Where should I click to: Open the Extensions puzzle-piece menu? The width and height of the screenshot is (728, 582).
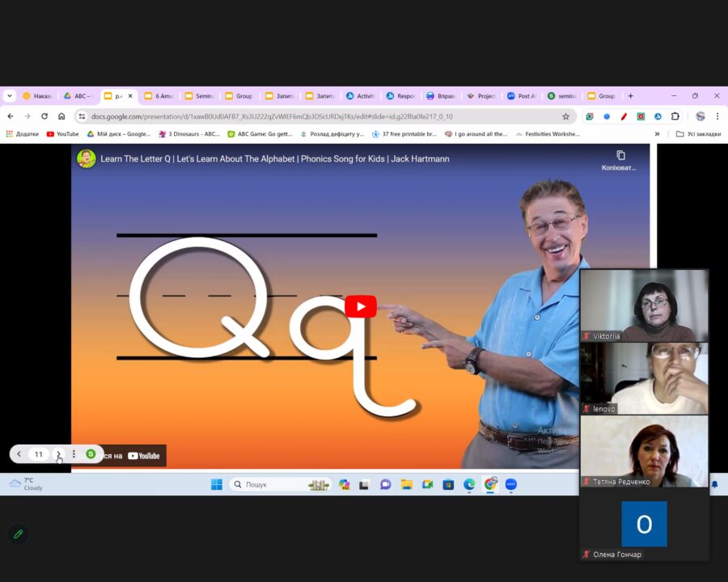pyautogui.click(x=675, y=116)
